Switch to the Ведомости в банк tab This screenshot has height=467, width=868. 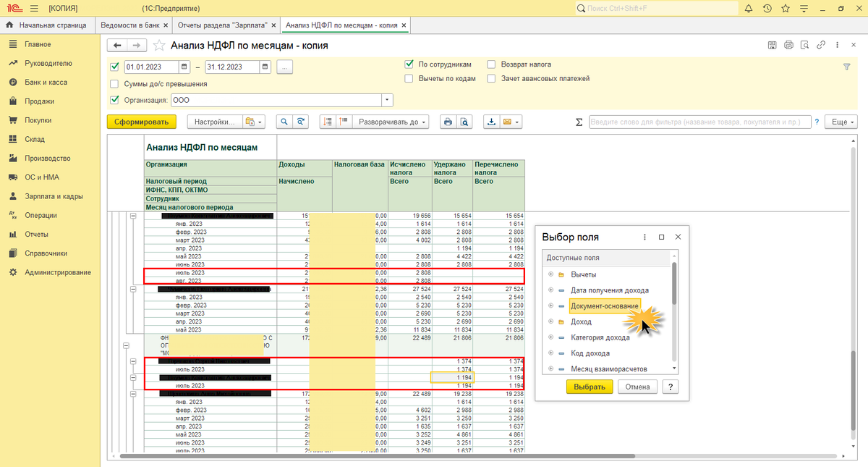[x=130, y=25]
